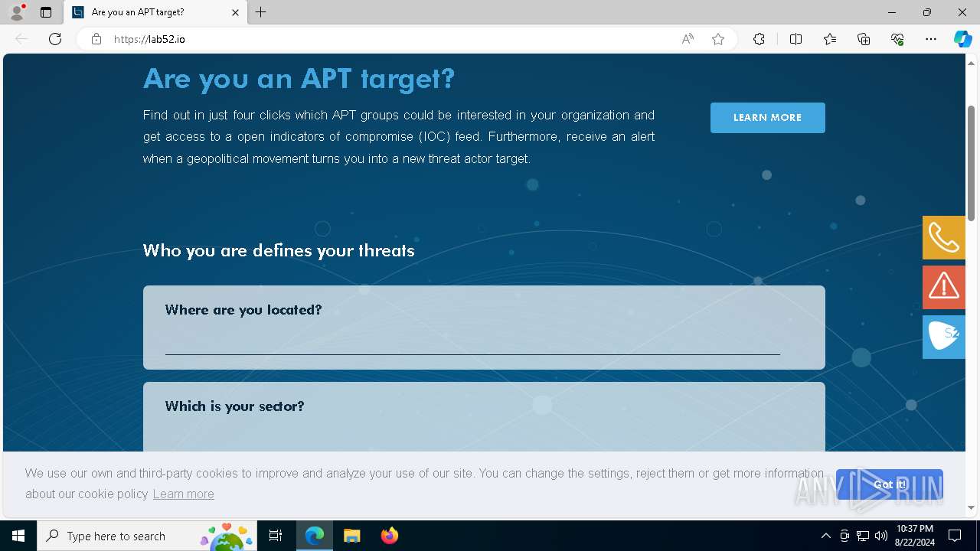Click the 'Are you an APT target?' heading
Image resolution: width=980 pixels, height=551 pixels.
click(x=299, y=78)
